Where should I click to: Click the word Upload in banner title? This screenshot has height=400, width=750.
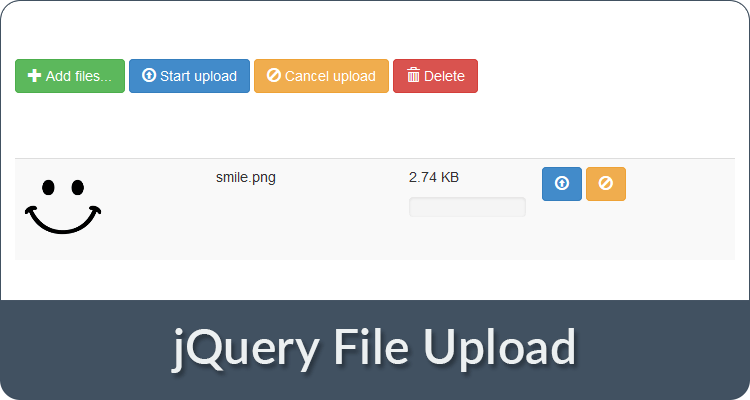(499, 349)
